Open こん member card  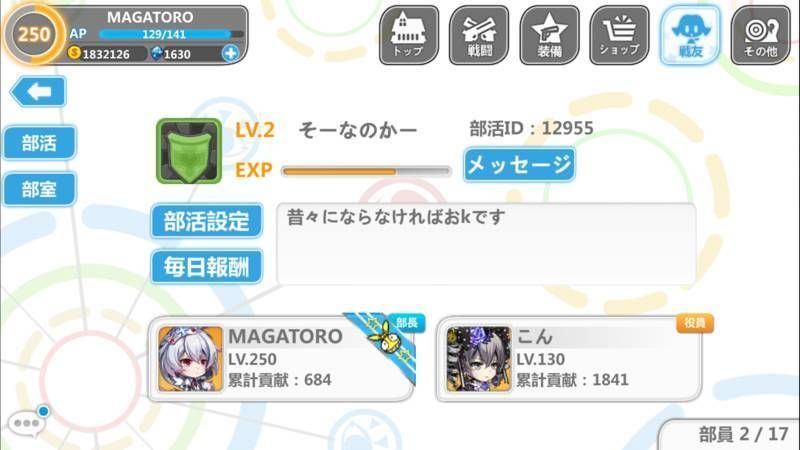(x=569, y=359)
